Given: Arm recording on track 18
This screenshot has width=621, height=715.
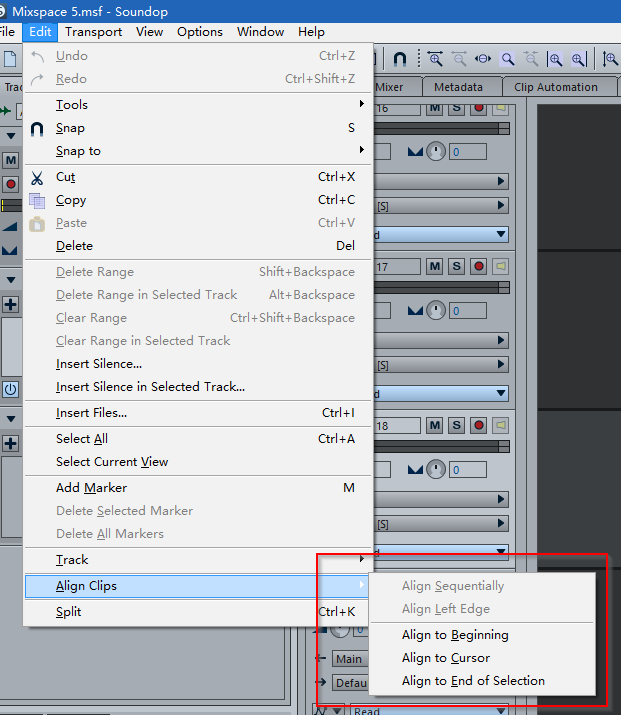Looking at the screenshot, I should 479,425.
